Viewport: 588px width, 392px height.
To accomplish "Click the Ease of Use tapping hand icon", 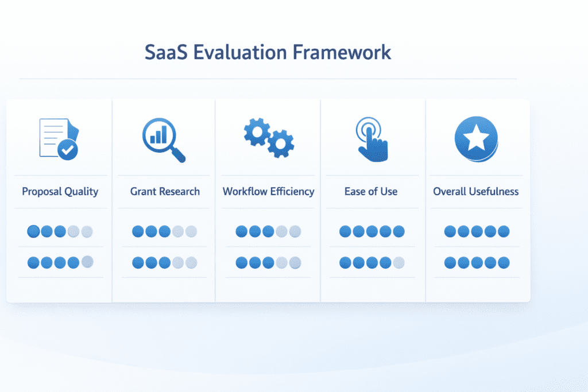I will click(372, 139).
